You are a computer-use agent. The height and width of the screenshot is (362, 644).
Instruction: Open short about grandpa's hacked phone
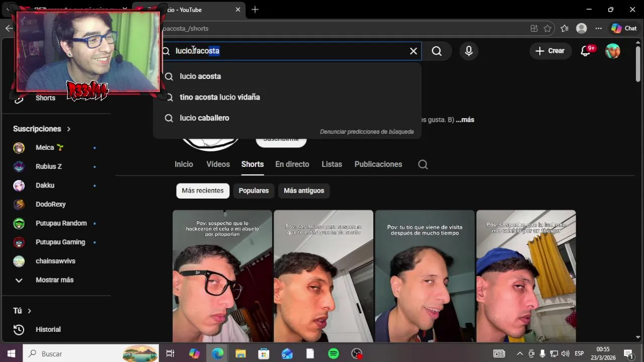[x=222, y=276]
